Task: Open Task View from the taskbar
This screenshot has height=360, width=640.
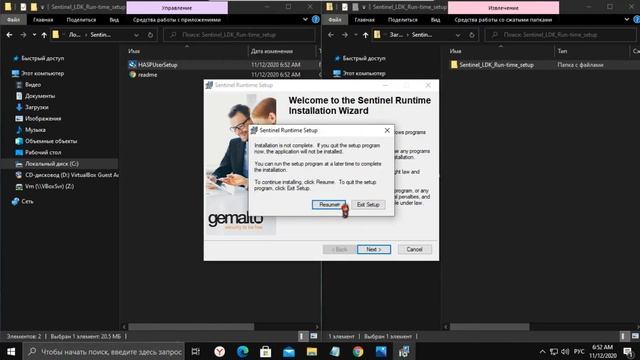Action: click(196, 351)
